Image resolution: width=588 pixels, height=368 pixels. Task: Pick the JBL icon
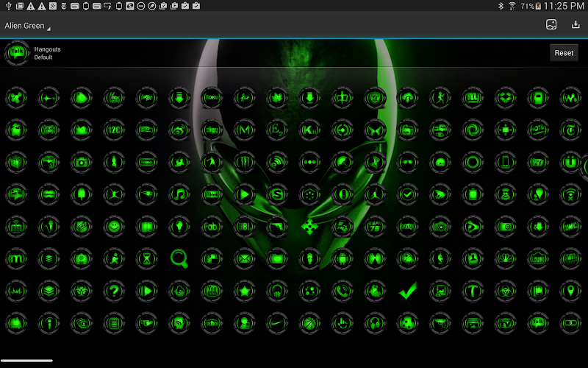point(245,227)
